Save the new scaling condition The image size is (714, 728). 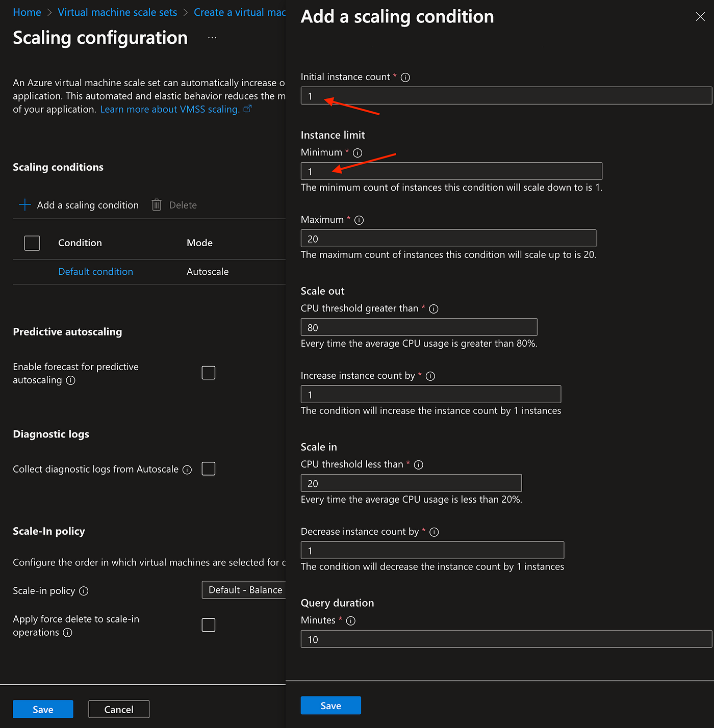[331, 706]
